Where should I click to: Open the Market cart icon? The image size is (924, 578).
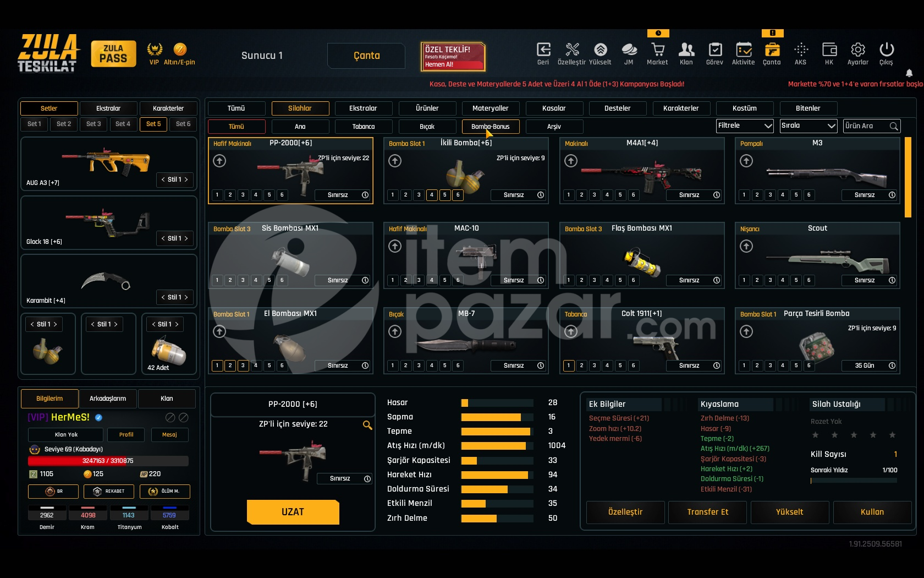[x=658, y=50]
